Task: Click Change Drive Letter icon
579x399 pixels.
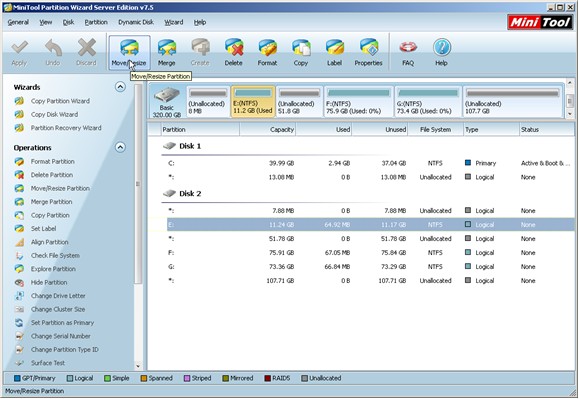Action: pos(19,296)
